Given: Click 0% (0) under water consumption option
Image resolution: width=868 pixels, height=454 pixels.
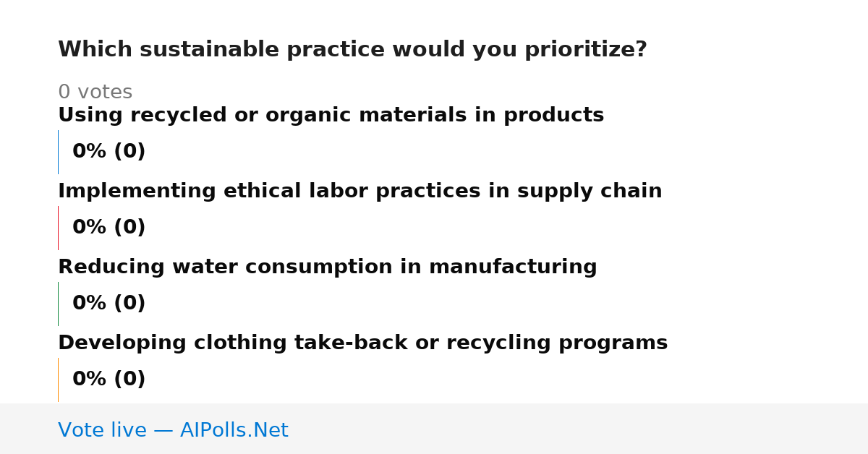Looking at the screenshot, I should [x=109, y=304].
